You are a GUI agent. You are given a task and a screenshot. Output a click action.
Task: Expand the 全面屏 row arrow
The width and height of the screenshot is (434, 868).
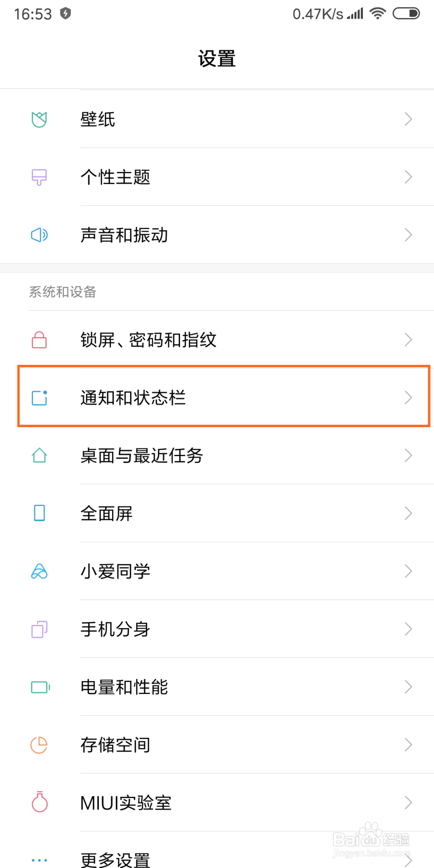[408, 513]
